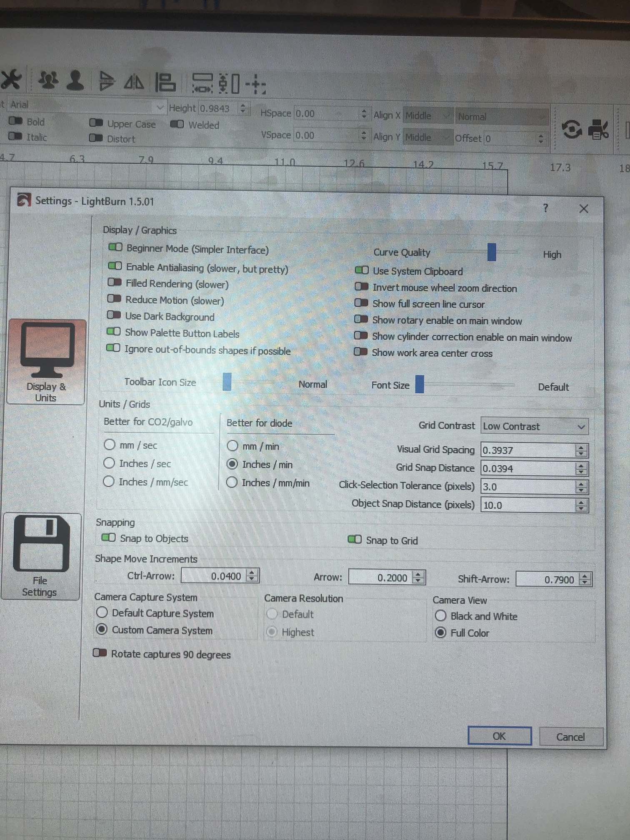The height and width of the screenshot is (840, 630).
Task: Click the help question mark in Settings dialog
Action: (546, 208)
